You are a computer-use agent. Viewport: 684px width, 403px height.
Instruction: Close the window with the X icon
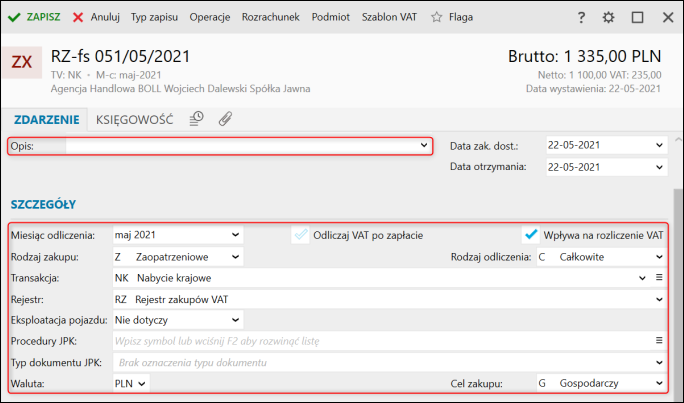pyautogui.click(x=668, y=17)
